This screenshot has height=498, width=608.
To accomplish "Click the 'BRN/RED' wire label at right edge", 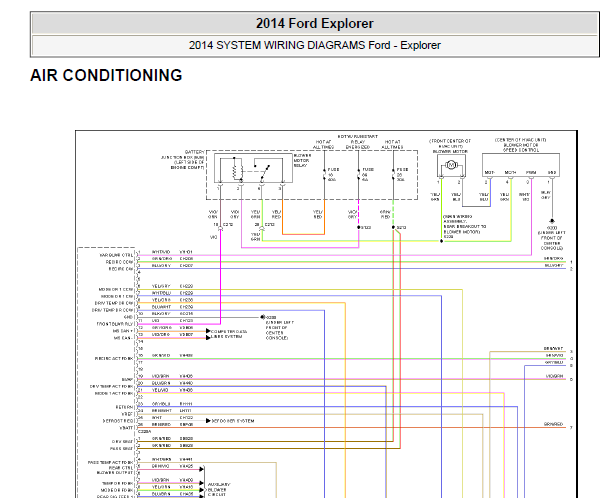I will (553, 424).
